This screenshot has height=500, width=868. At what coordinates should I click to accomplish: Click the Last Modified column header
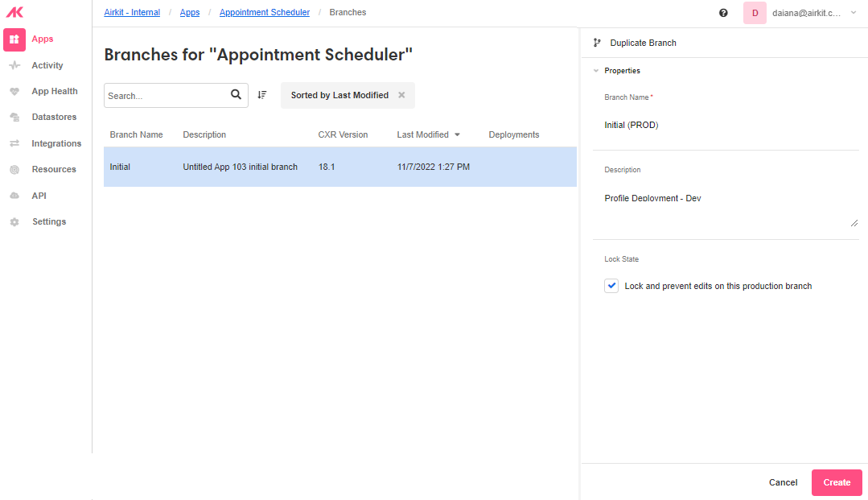point(422,134)
